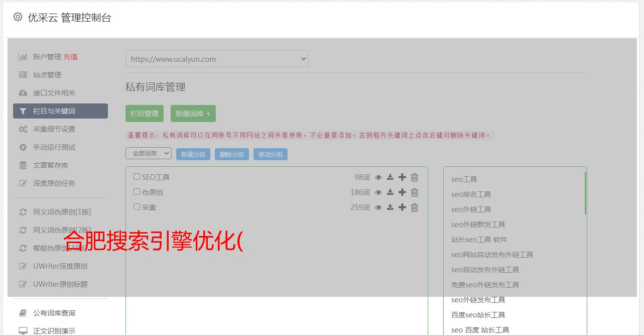The image size is (644, 335).
Task: Click the 259词 count for 采集
Action: point(360,207)
